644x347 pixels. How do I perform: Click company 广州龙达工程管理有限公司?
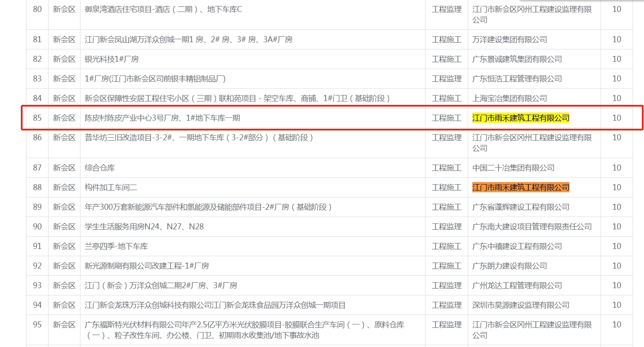pos(517,286)
